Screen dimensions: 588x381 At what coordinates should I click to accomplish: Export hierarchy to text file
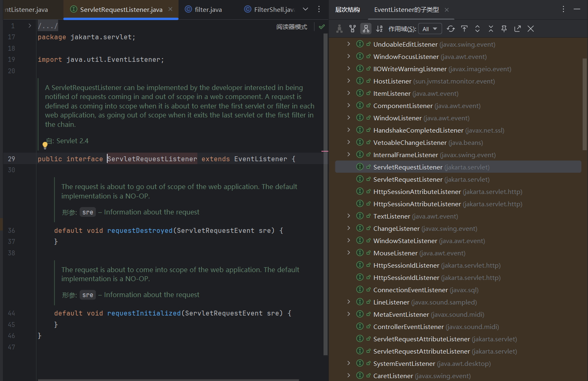point(517,29)
